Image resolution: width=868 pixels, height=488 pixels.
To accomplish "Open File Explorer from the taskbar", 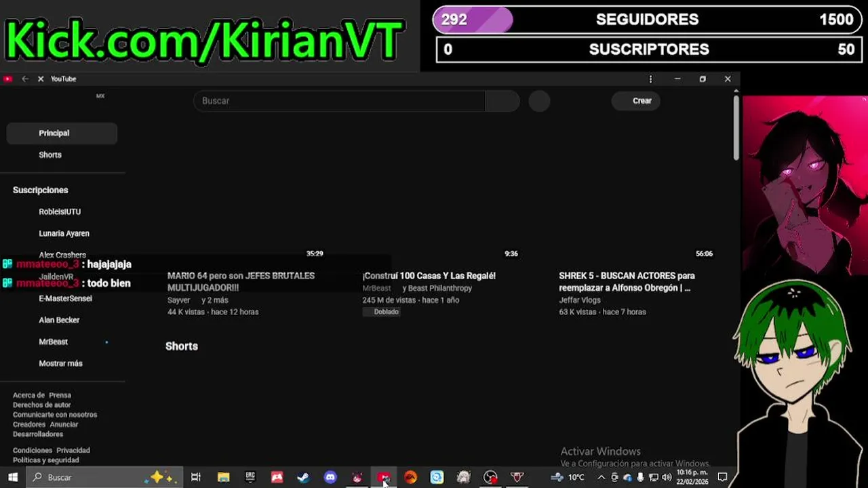I will pyautogui.click(x=223, y=478).
